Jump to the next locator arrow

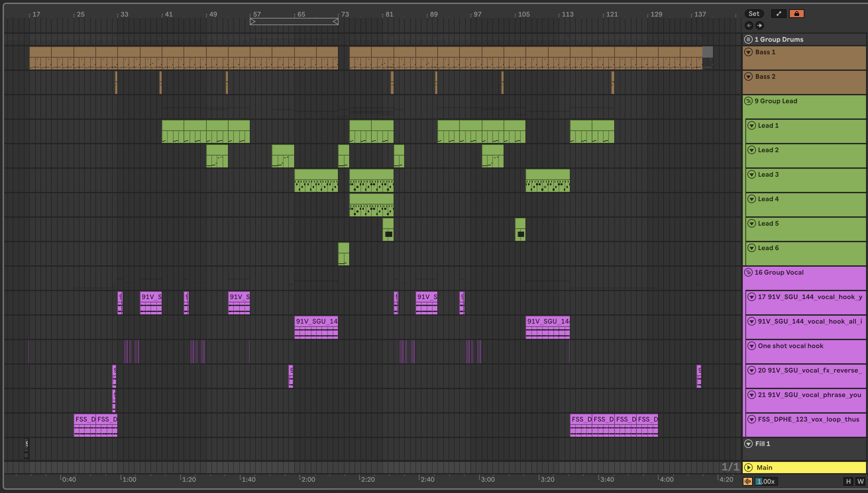tap(760, 25)
